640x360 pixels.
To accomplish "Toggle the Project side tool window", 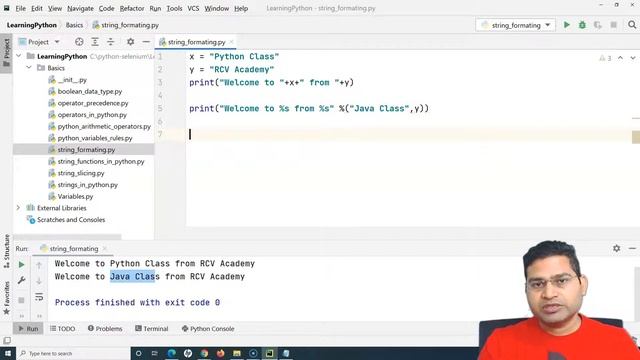I will [7, 53].
